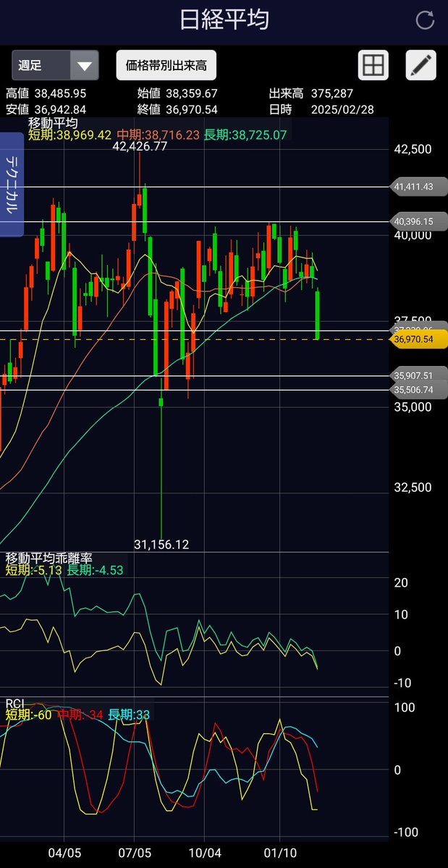
Task: Tap the 07/05 date axis label
Action: (x=135, y=853)
